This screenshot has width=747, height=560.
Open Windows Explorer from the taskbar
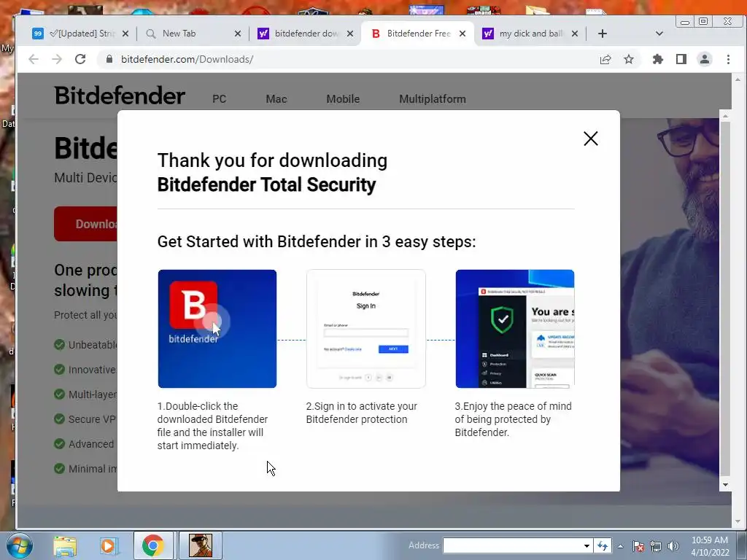pos(65,545)
